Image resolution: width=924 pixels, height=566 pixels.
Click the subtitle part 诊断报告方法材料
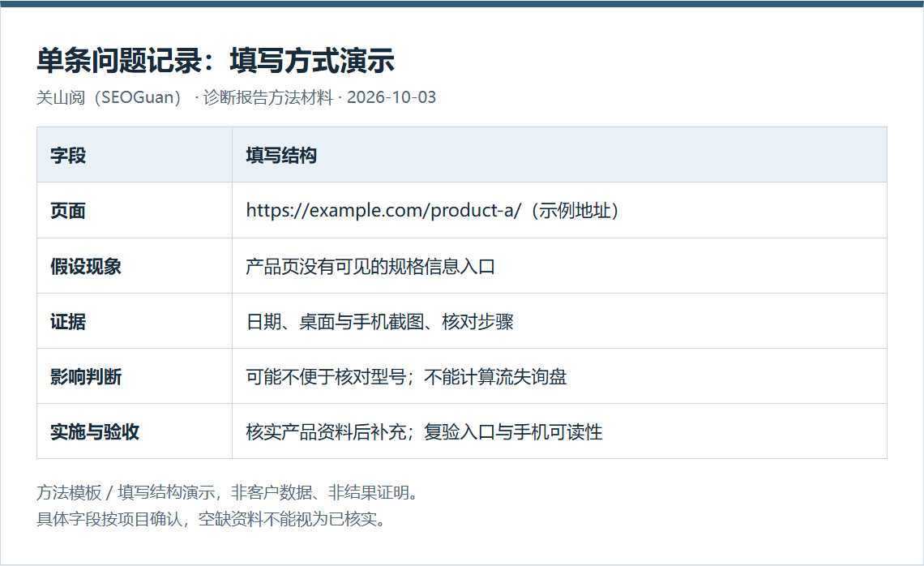pos(268,97)
